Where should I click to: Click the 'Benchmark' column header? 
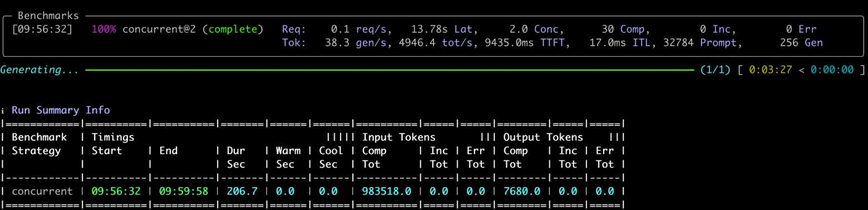click(40, 137)
